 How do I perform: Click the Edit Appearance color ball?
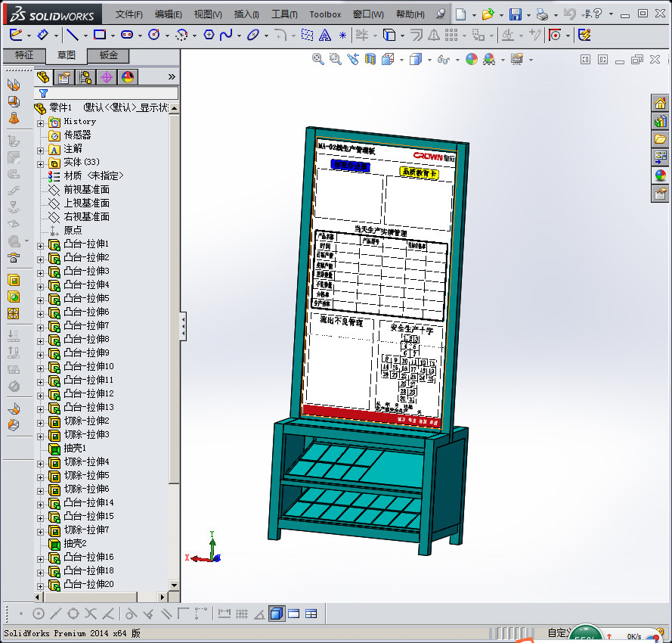pos(472,59)
